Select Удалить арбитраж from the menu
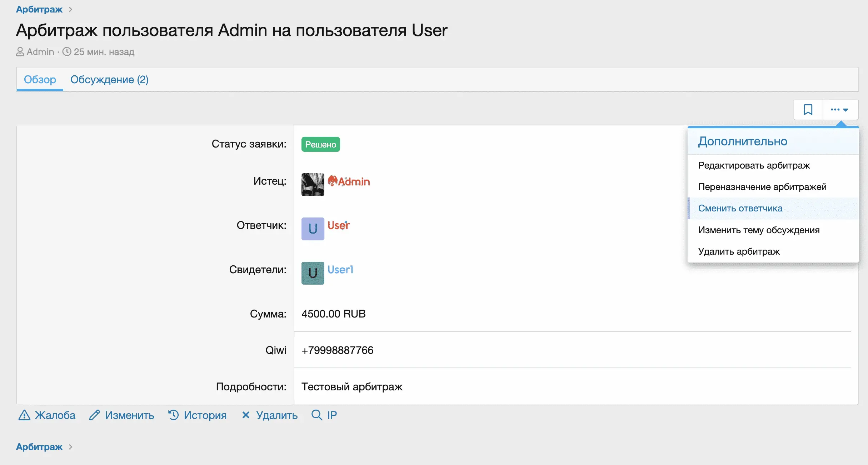 point(739,251)
